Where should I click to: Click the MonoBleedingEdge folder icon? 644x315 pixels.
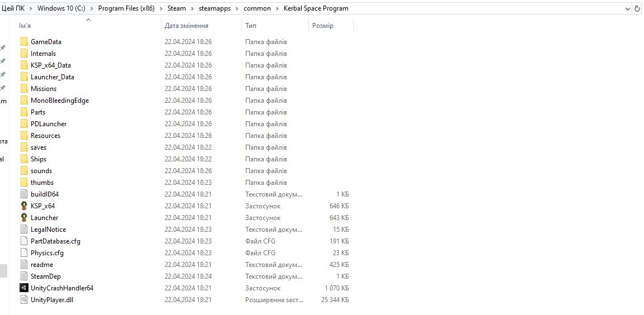[24, 100]
